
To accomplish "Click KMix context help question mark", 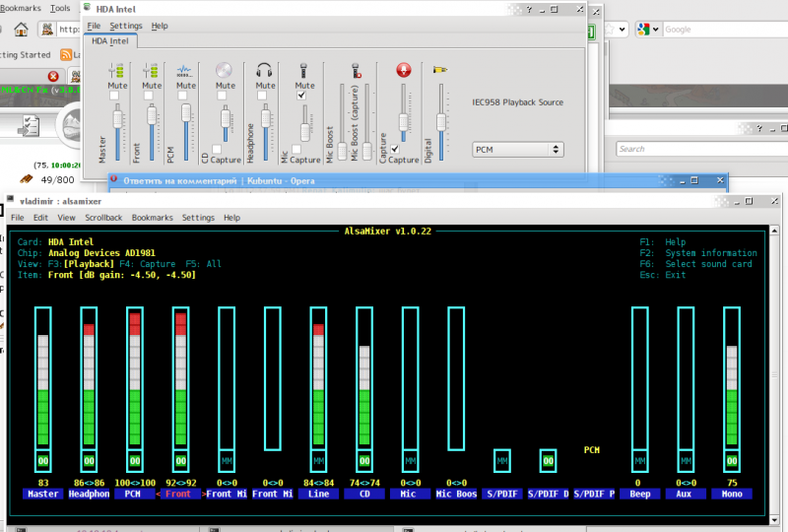I will point(529,9).
